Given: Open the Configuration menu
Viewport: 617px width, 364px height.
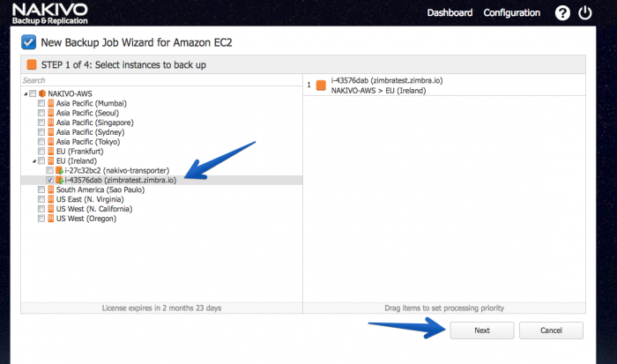Looking at the screenshot, I should 511,13.
